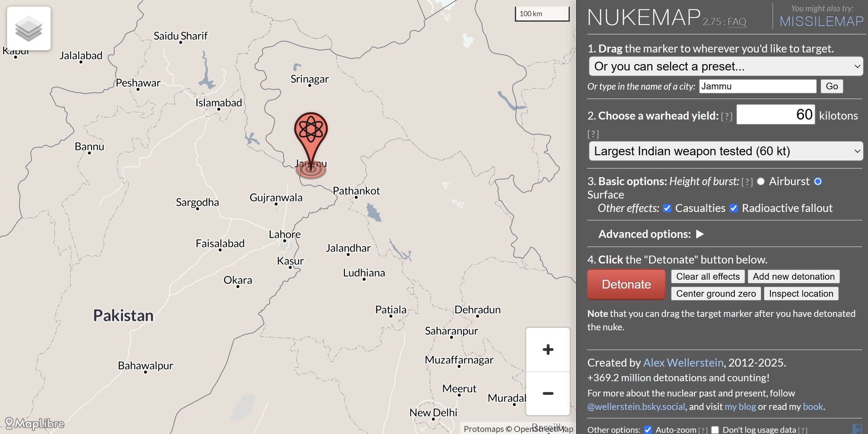Click the warhead yield kilotons field
Screen dimensions: 868x434
pos(776,114)
